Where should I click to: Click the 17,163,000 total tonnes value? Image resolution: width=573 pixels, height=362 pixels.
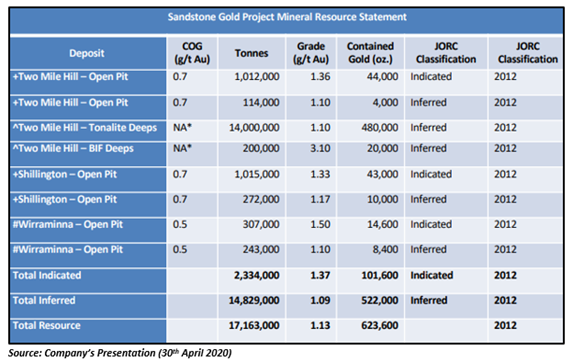point(254,325)
